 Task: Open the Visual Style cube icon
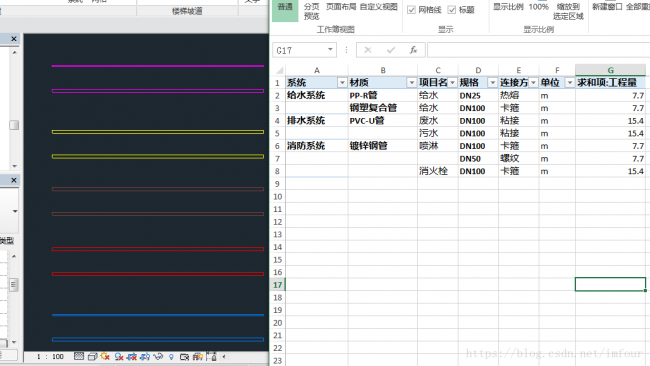pos(92,356)
